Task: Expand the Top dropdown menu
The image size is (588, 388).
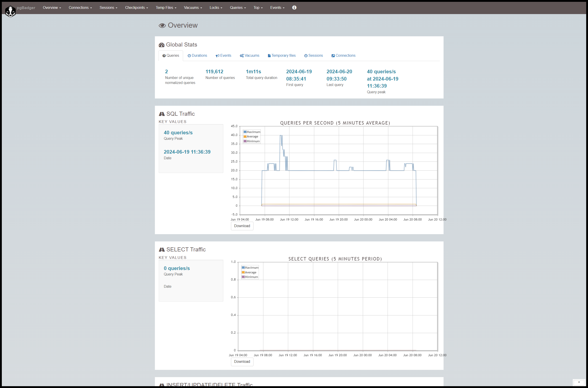Action: pos(258,8)
